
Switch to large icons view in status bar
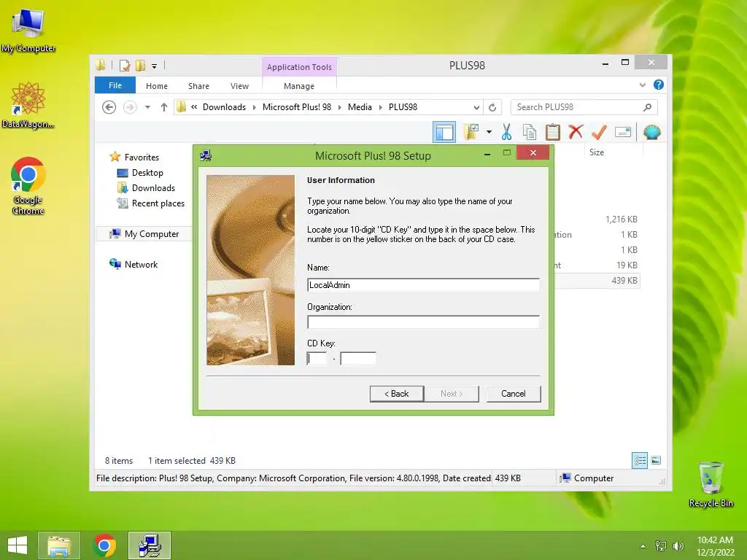[x=656, y=460]
